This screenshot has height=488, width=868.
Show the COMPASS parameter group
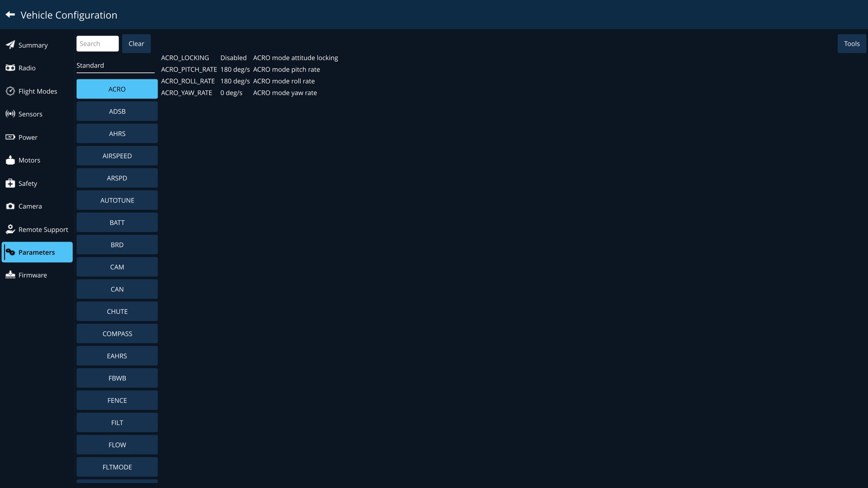click(117, 334)
